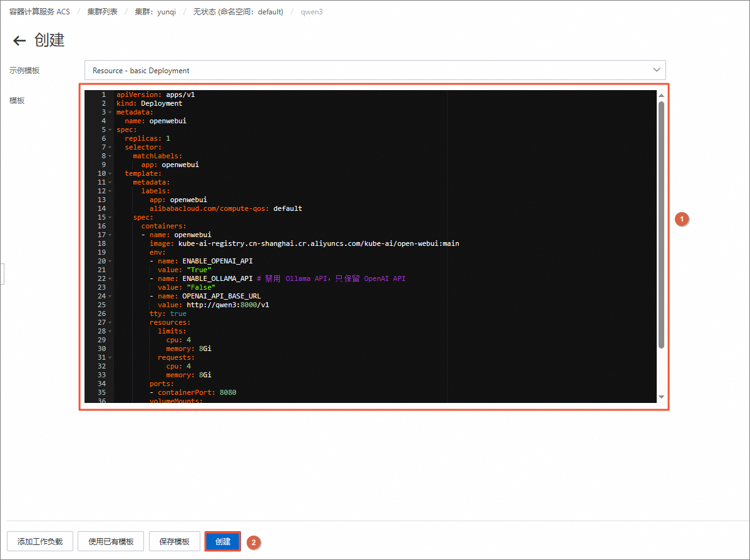
Task: Collapse fold arrow at line 28 limits
Action: 110,332
